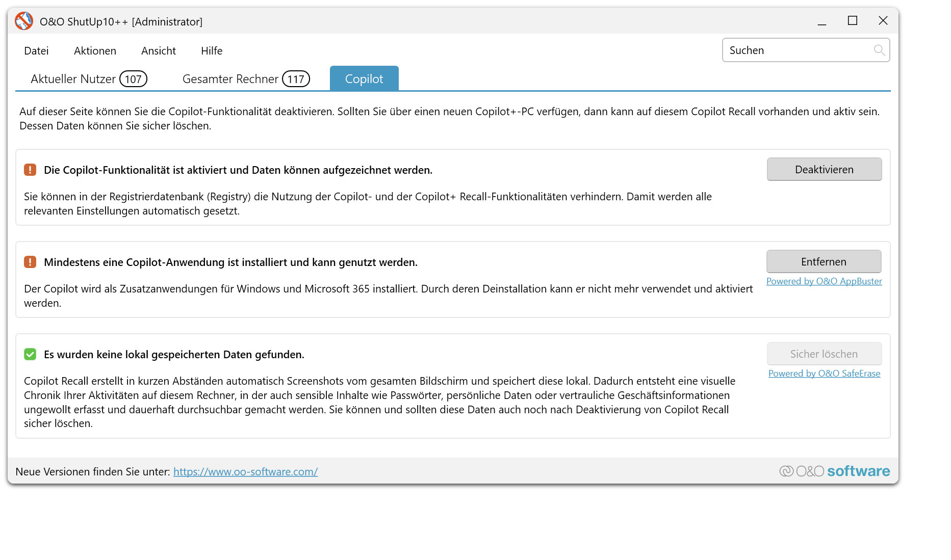Open the Datei menu
Image resolution: width=951 pixels, height=560 pixels.
(x=36, y=50)
